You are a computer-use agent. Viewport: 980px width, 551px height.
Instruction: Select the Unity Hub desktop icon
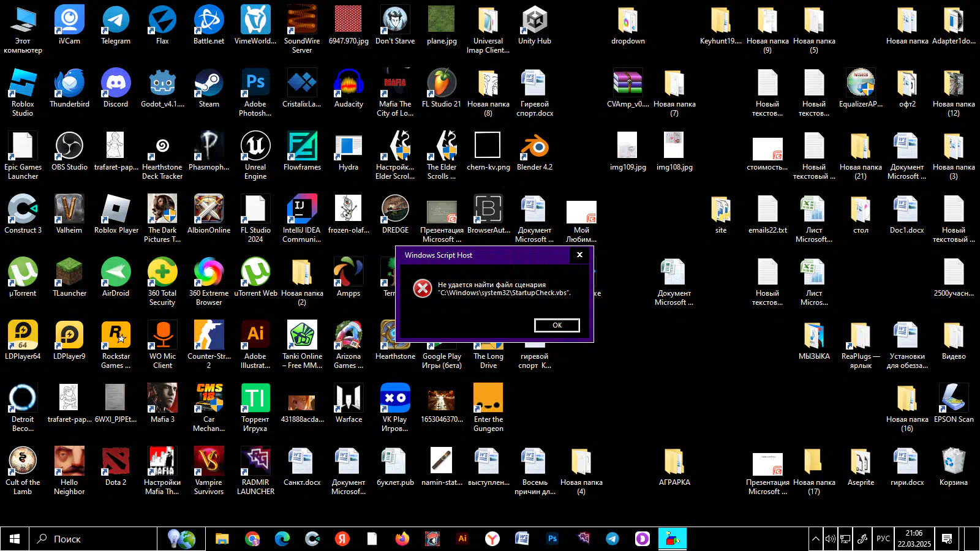[x=535, y=26]
